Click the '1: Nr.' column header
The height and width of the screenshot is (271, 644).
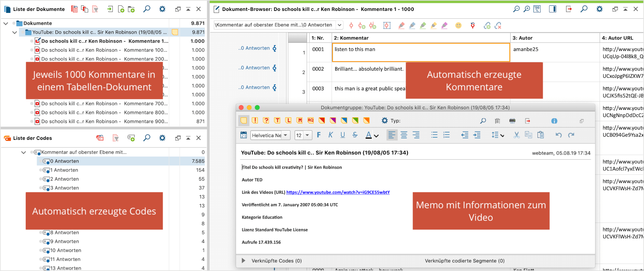(320, 38)
